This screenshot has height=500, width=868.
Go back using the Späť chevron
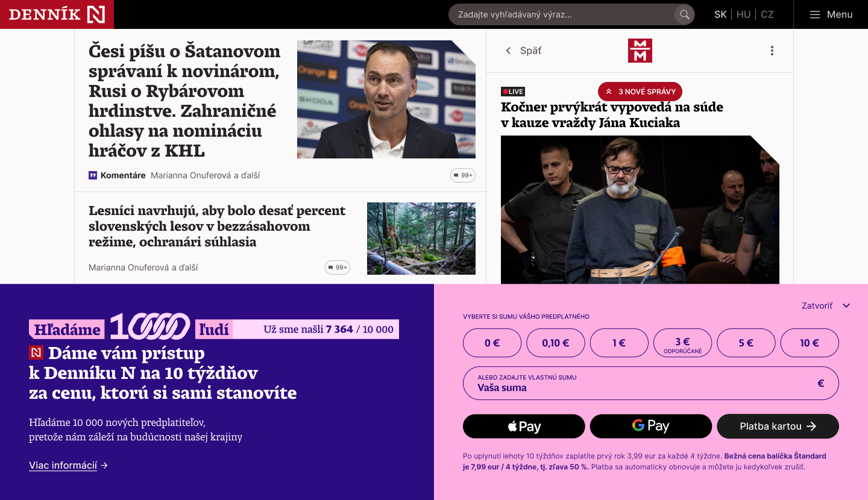tap(508, 51)
